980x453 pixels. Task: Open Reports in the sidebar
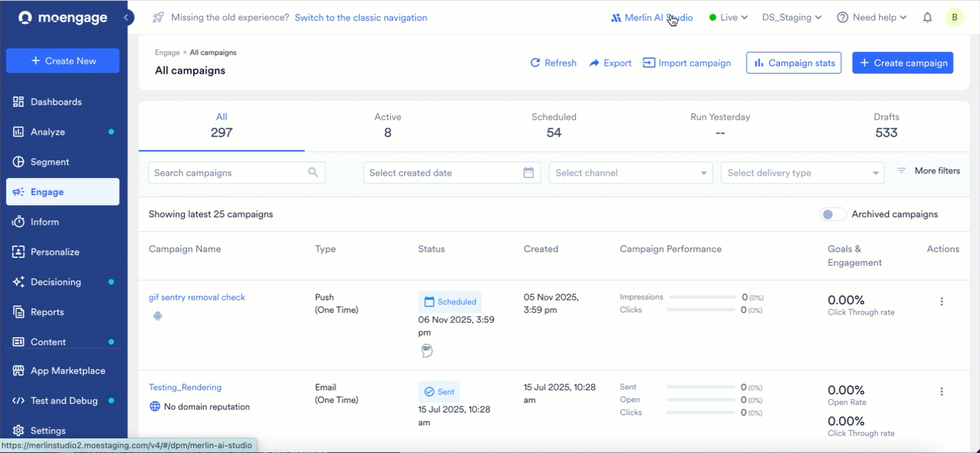coord(63,312)
